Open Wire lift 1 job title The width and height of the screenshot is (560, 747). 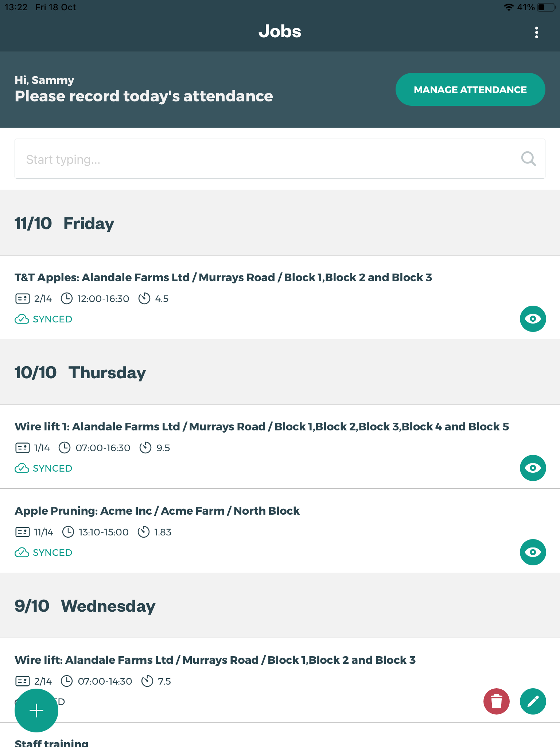(261, 427)
